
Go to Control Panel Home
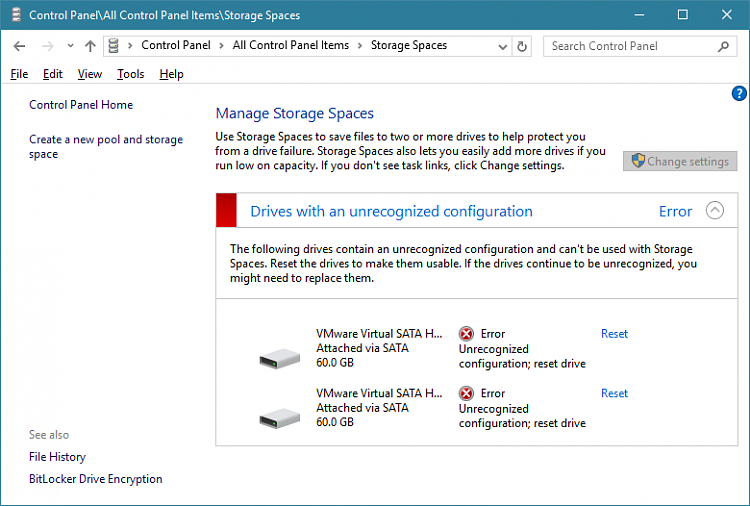point(81,105)
